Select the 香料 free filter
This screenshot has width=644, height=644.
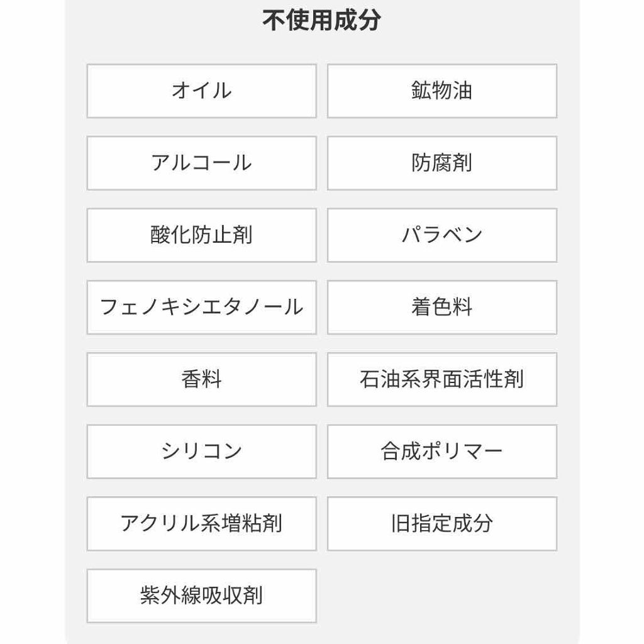click(201, 380)
